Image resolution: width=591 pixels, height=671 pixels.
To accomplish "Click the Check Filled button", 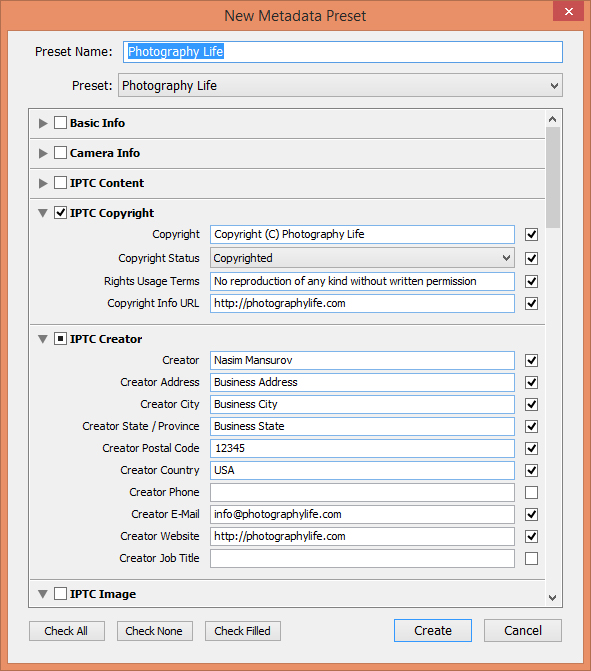I will 243,631.
